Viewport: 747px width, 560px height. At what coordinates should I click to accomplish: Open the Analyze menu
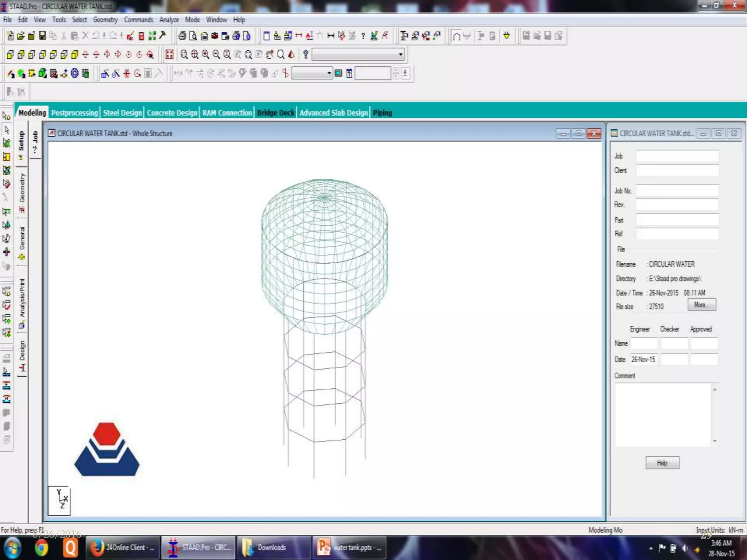click(169, 20)
